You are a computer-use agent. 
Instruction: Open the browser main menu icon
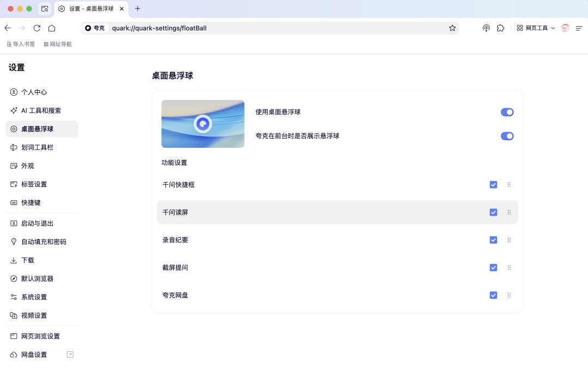[x=579, y=28]
